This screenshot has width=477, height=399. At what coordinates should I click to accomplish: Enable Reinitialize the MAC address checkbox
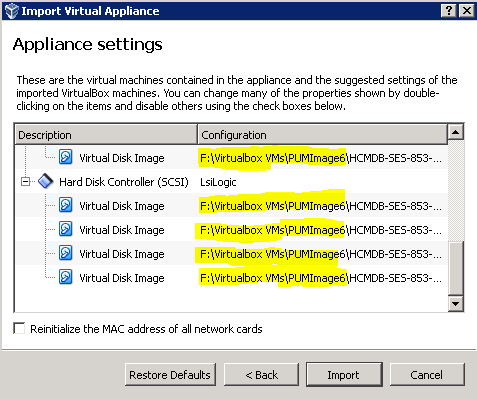point(19,328)
